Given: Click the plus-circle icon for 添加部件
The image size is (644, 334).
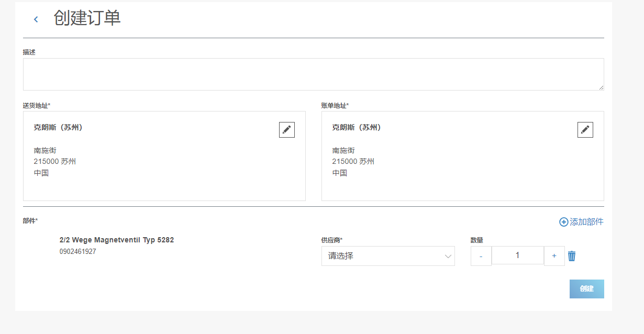Looking at the screenshot, I should pyautogui.click(x=563, y=222).
